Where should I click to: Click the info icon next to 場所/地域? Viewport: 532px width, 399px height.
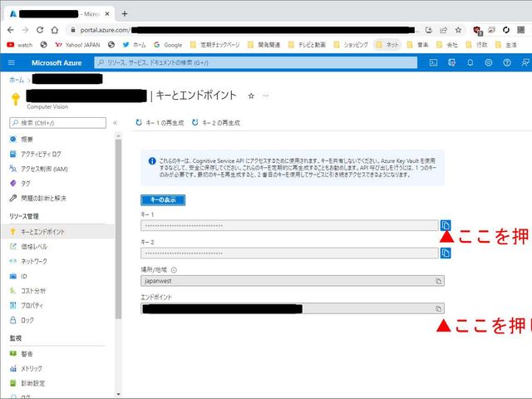pyautogui.click(x=174, y=270)
